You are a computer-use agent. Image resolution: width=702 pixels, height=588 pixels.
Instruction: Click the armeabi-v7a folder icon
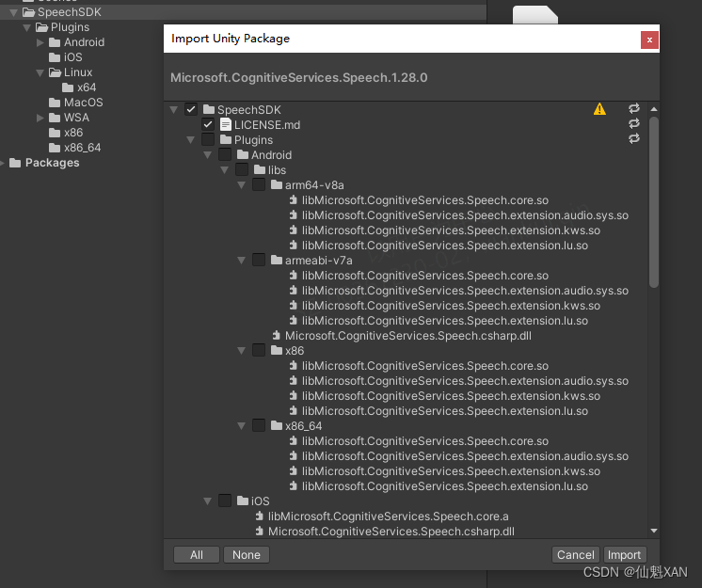click(x=277, y=260)
